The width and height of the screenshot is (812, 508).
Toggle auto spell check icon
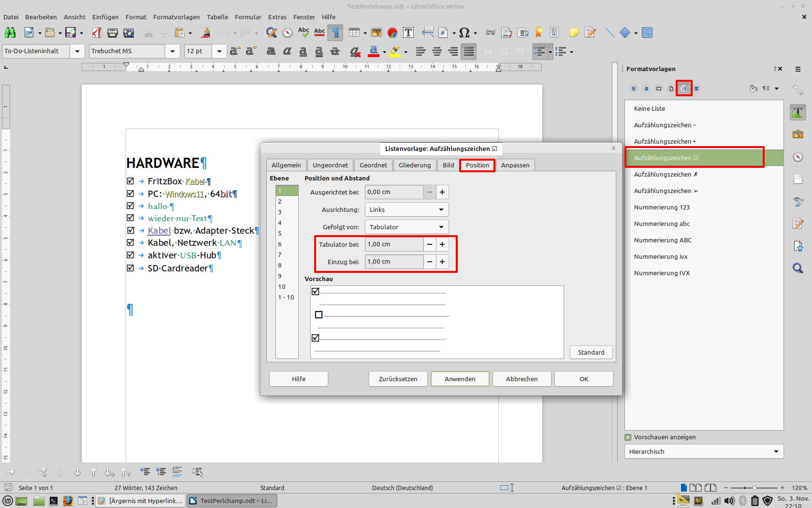319,32
